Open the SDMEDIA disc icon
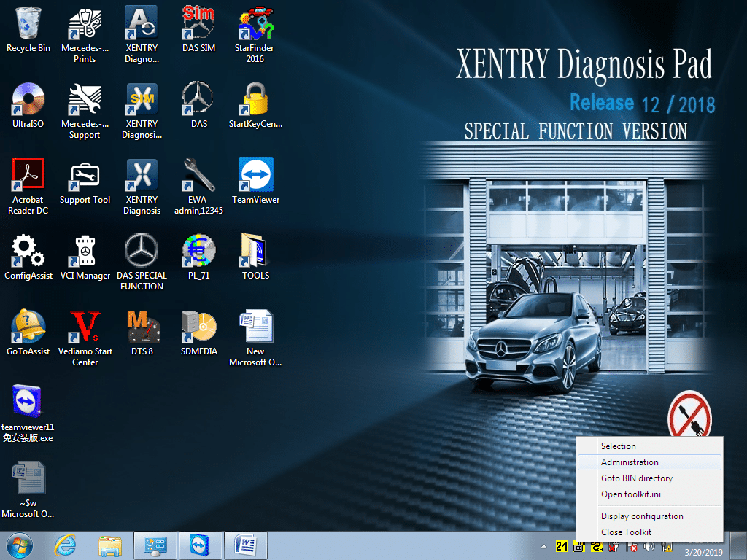 [x=198, y=328]
